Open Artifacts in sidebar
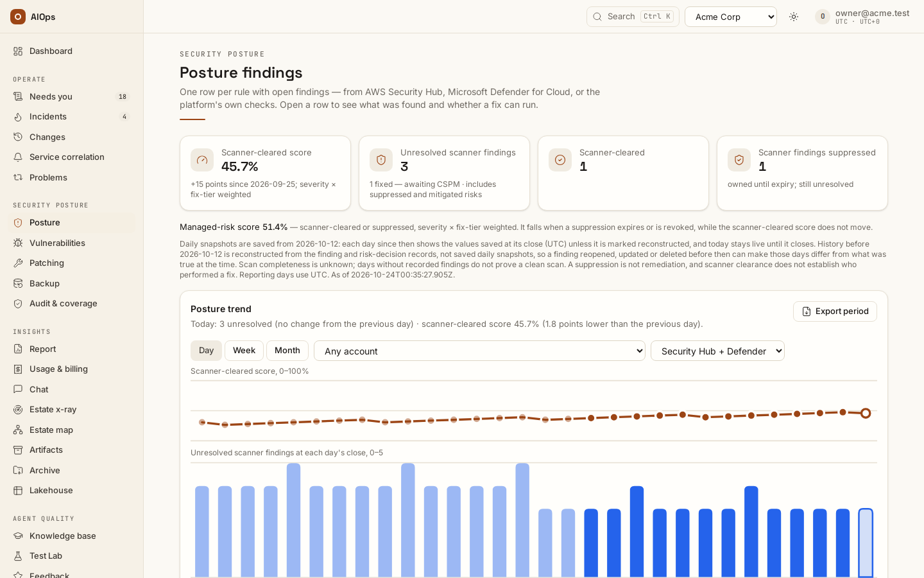 [71, 450]
